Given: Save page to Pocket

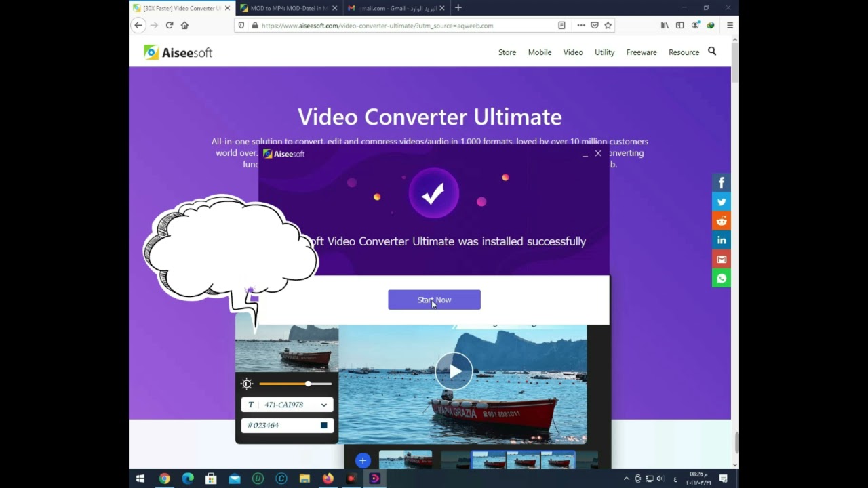Looking at the screenshot, I should tap(595, 25).
